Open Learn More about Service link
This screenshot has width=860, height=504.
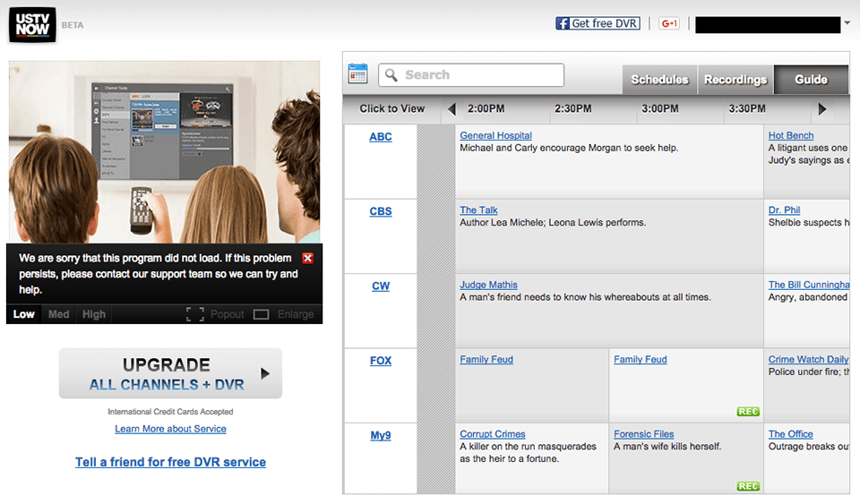(x=170, y=429)
